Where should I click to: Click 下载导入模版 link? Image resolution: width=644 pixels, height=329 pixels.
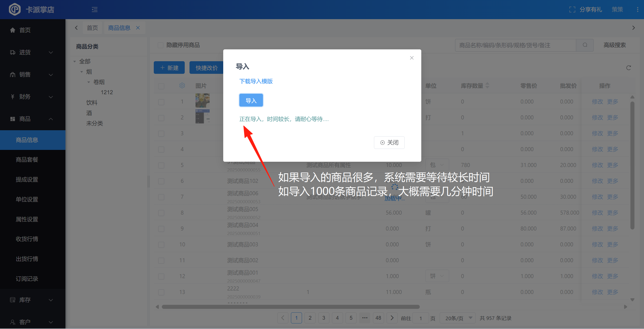click(x=256, y=81)
